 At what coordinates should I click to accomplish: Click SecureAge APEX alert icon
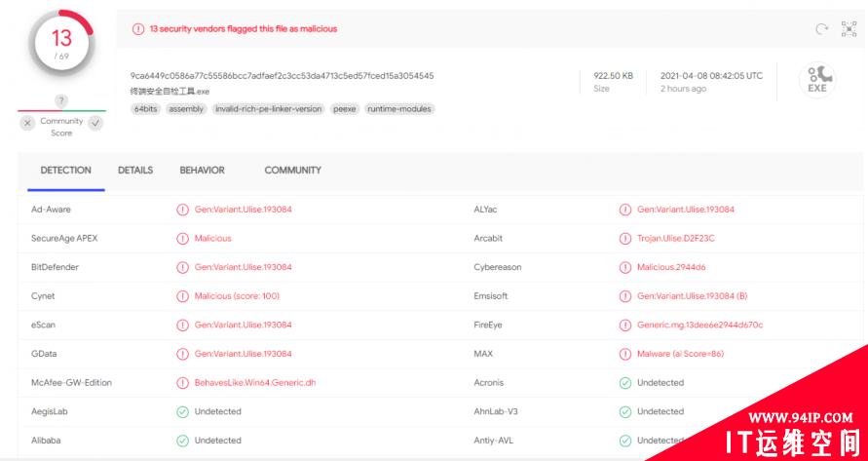182,238
